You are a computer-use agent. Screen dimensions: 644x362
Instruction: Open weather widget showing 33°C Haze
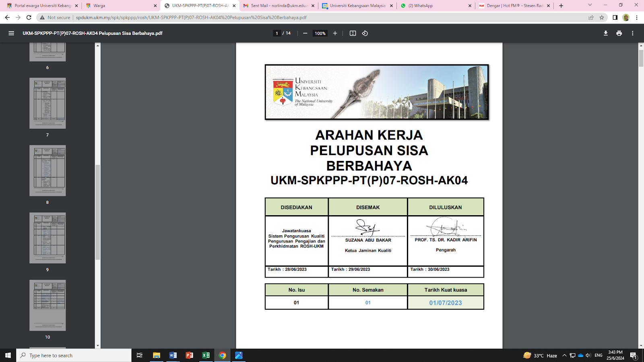(540, 356)
